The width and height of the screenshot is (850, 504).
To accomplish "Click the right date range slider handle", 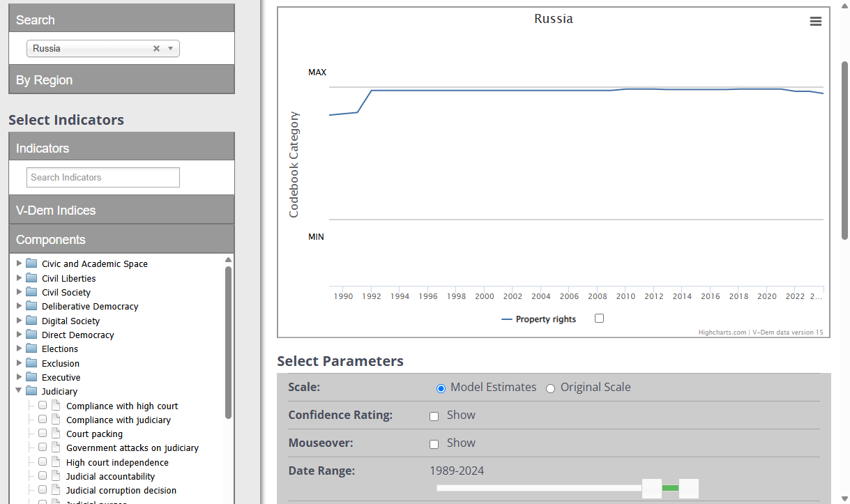I will coord(689,488).
